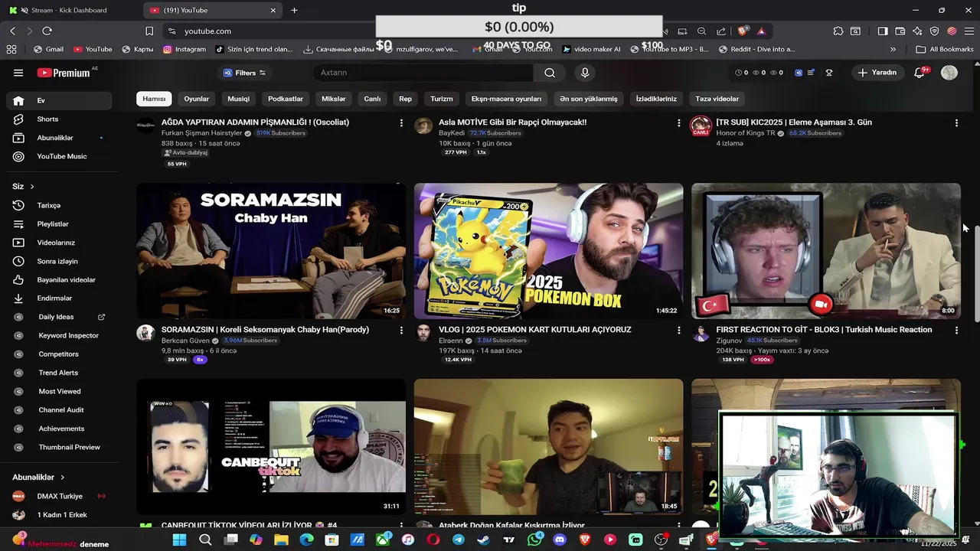
Task: Click the Brave Rewards triangle icon
Action: (761, 31)
